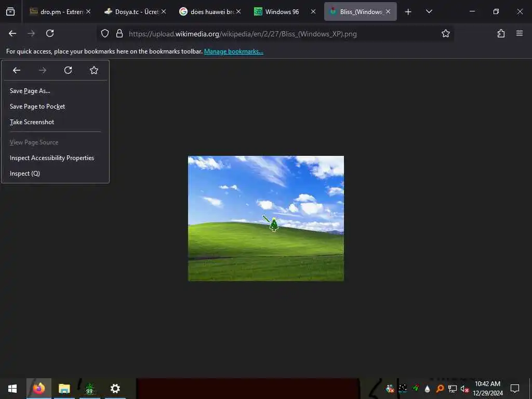Click the padlock site information icon
The image size is (532, 399).
(119, 33)
